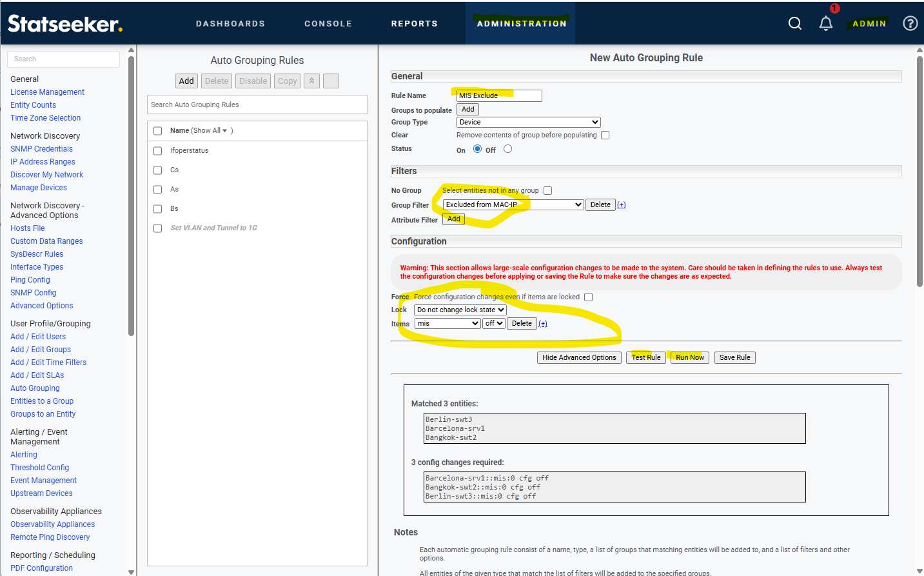
Task: Open the Excluded from MAC-IP dropdown
Action: (x=513, y=205)
